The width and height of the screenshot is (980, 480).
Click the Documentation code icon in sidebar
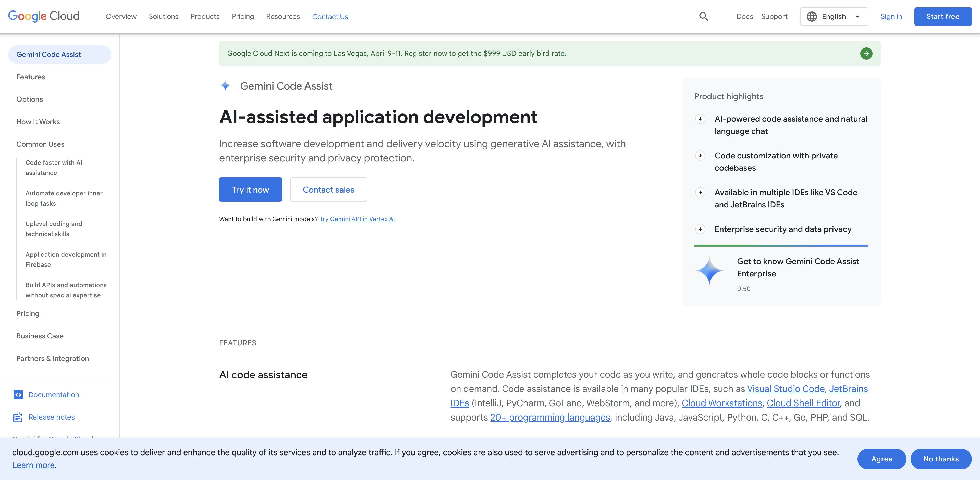18,395
